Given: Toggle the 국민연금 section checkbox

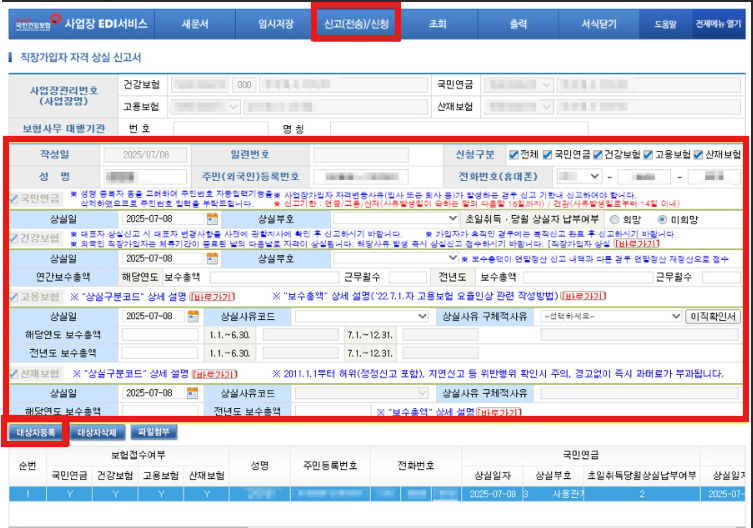Looking at the screenshot, I should pos(14,199).
